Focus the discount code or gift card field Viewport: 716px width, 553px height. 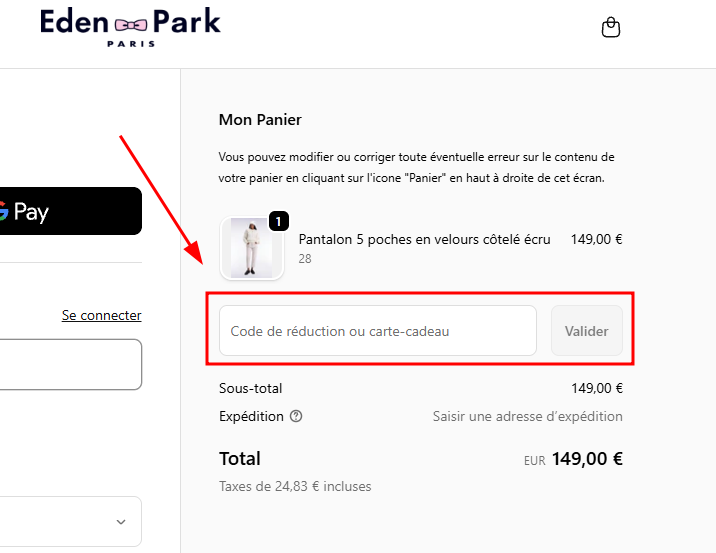(x=378, y=331)
